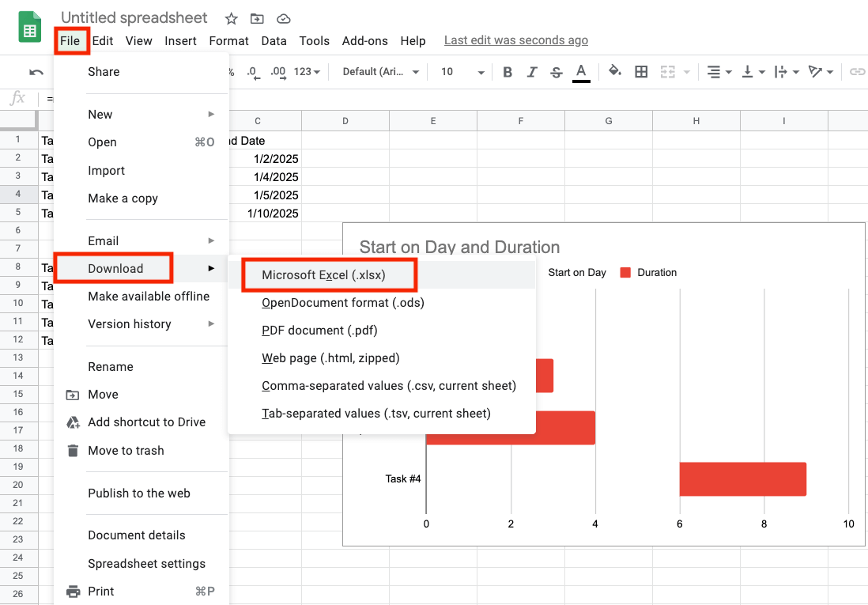Apply italic formatting with the I icon

pyautogui.click(x=532, y=72)
